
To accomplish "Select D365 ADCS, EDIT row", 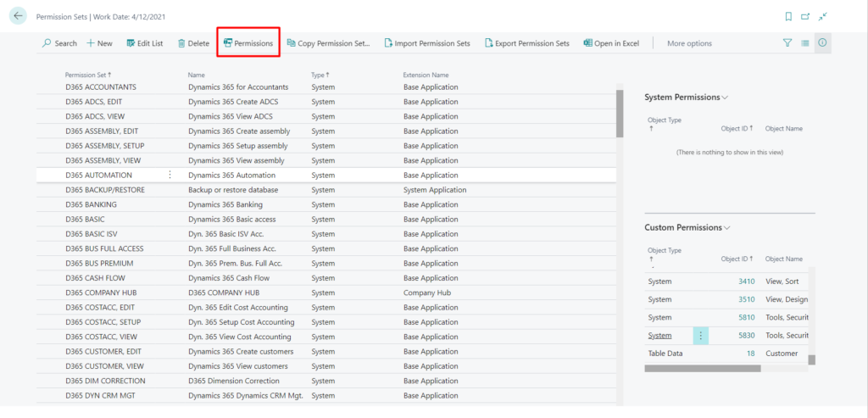I will point(326,102).
